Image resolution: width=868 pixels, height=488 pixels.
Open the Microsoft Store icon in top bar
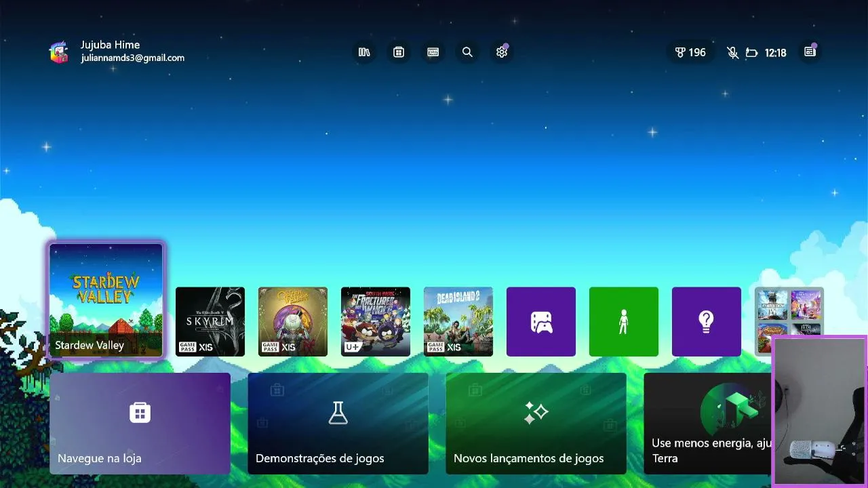[x=399, y=52]
